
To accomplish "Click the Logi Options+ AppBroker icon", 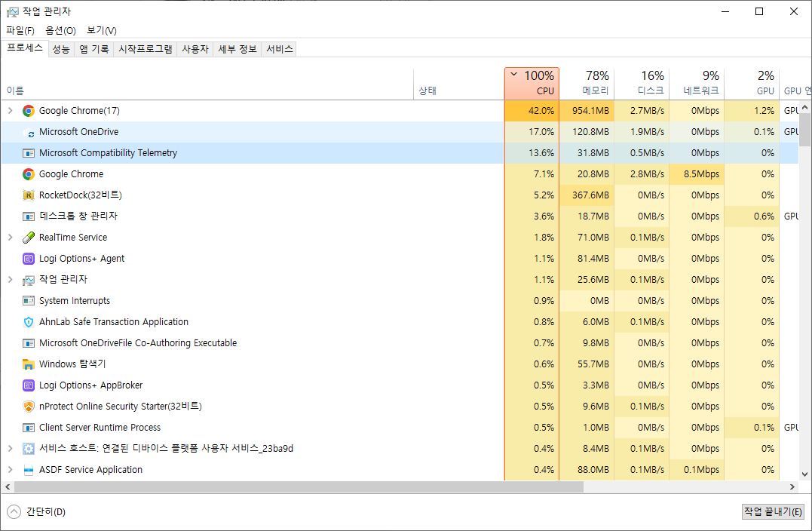I will click(x=29, y=385).
